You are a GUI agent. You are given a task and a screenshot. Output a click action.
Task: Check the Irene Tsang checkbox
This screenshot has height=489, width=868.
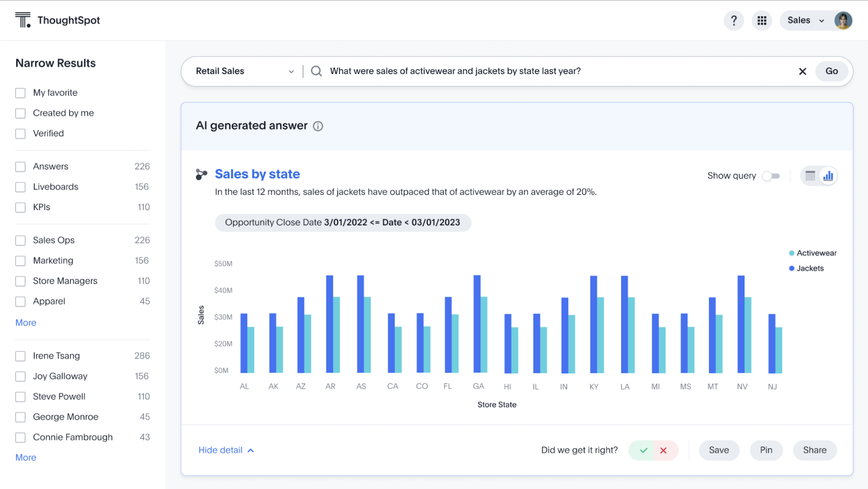click(x=20, y=356)
